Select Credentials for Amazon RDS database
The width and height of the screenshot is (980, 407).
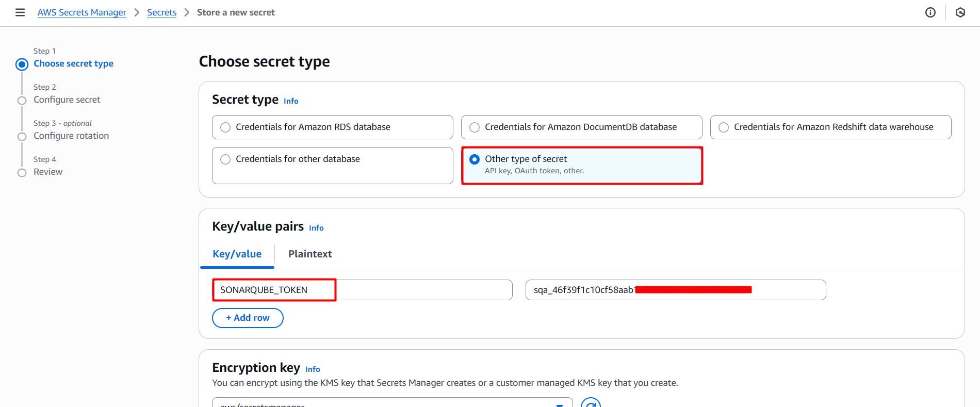[333, 127]
